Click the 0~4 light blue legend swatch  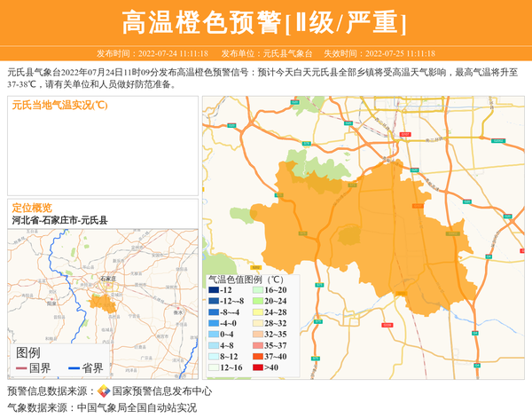215,334
